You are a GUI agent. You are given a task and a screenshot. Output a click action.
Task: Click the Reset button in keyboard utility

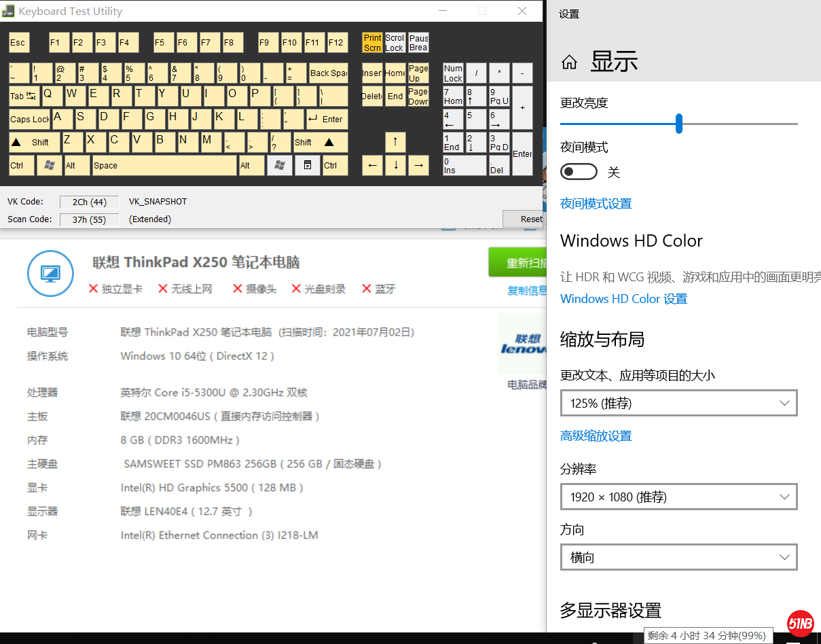pos(524,219)
